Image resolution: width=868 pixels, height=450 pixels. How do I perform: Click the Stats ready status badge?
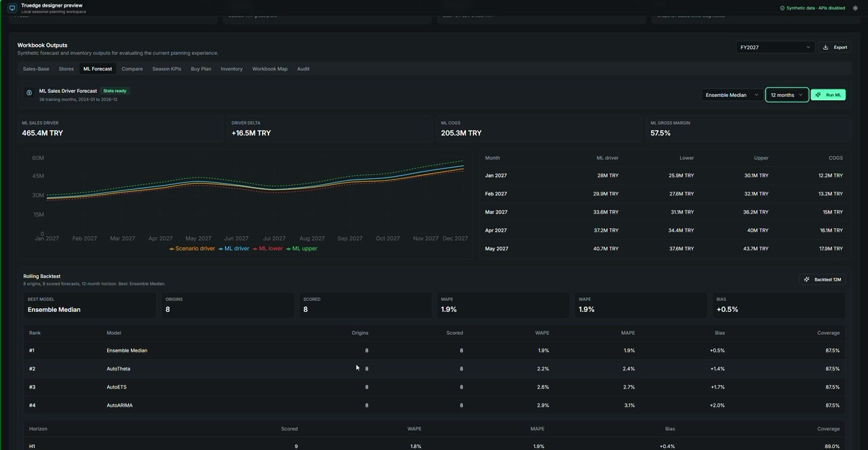pyautogui.click(x=115, y=91)
